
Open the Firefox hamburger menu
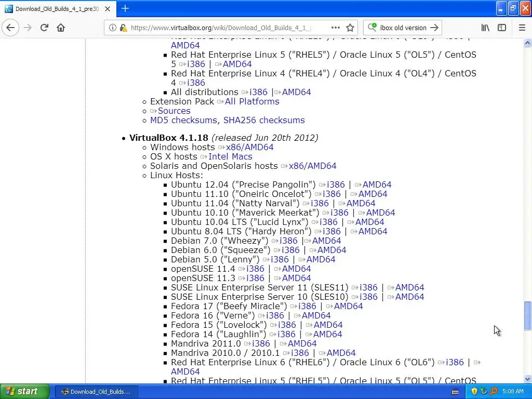(x=522, y=28)
